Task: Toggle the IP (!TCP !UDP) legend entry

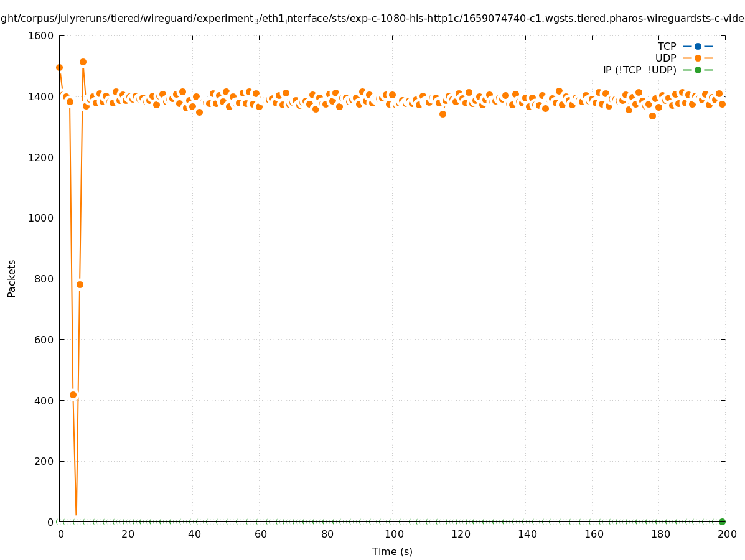Action: [639, 70]
